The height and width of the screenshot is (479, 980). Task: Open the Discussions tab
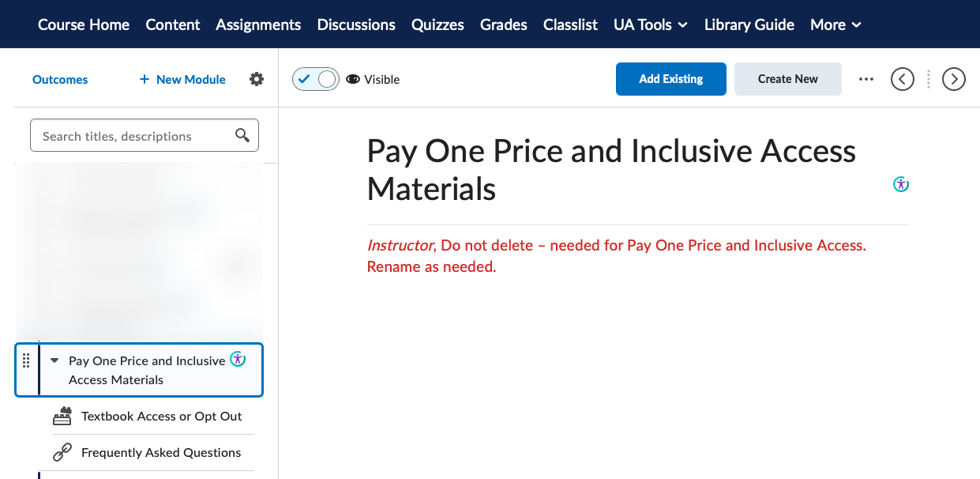(356, 25)
